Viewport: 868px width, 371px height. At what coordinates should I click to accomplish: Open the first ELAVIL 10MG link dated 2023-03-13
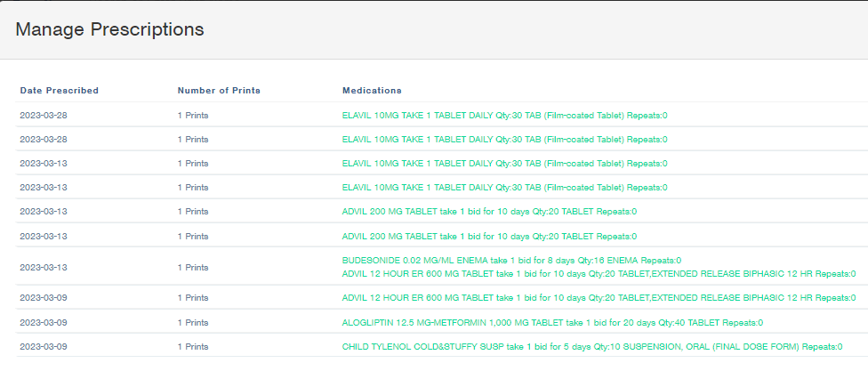click(504, 163)
